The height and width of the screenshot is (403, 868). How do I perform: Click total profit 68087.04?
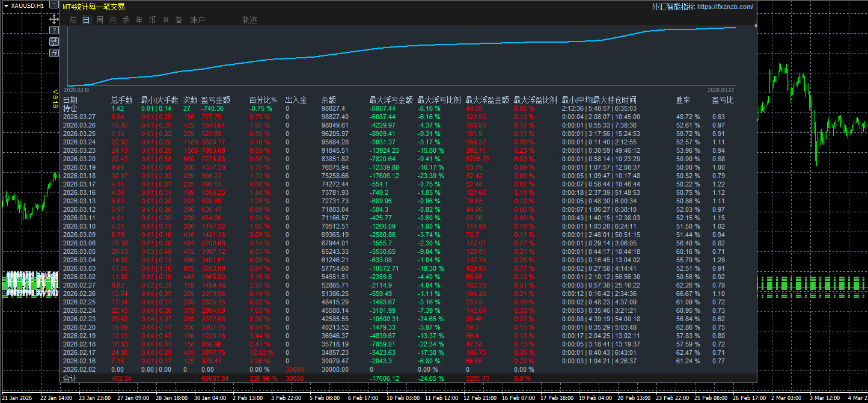click(215, 378)
